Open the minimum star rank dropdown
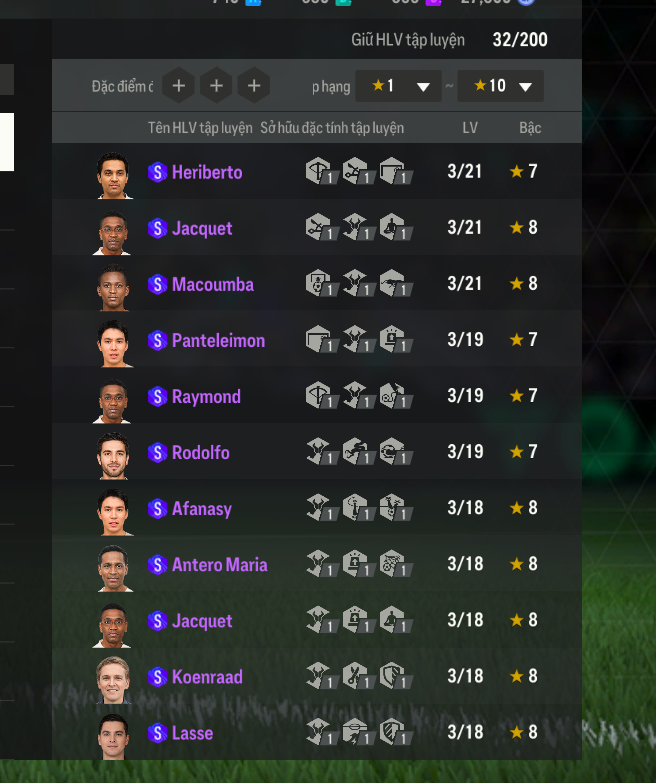This screenshot has height=783, width=656. tap(398, 86)
